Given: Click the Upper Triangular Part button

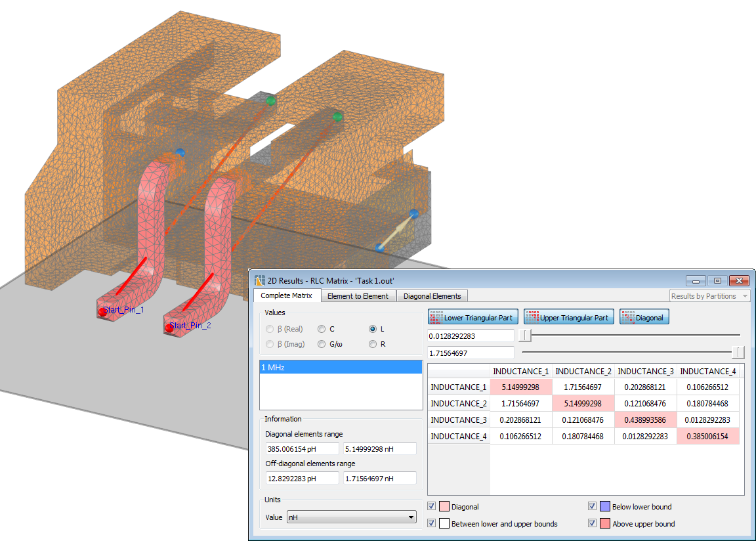Looking at the screenshot, I should [568, 318].
